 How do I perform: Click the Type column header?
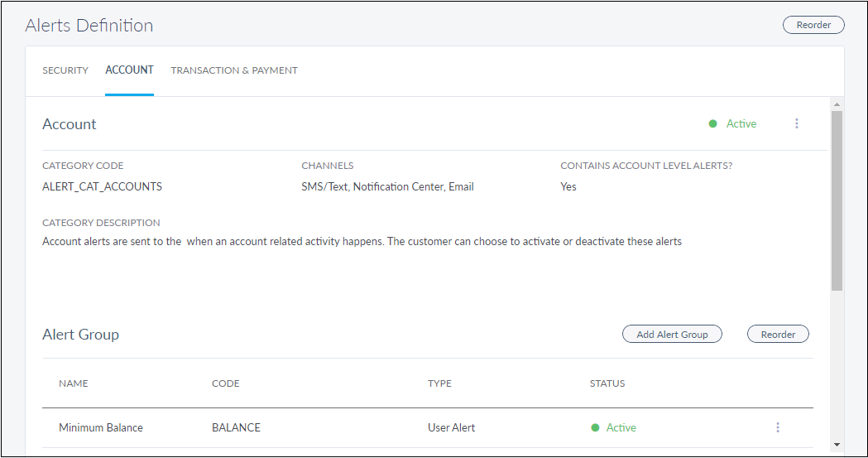[439, 383]
